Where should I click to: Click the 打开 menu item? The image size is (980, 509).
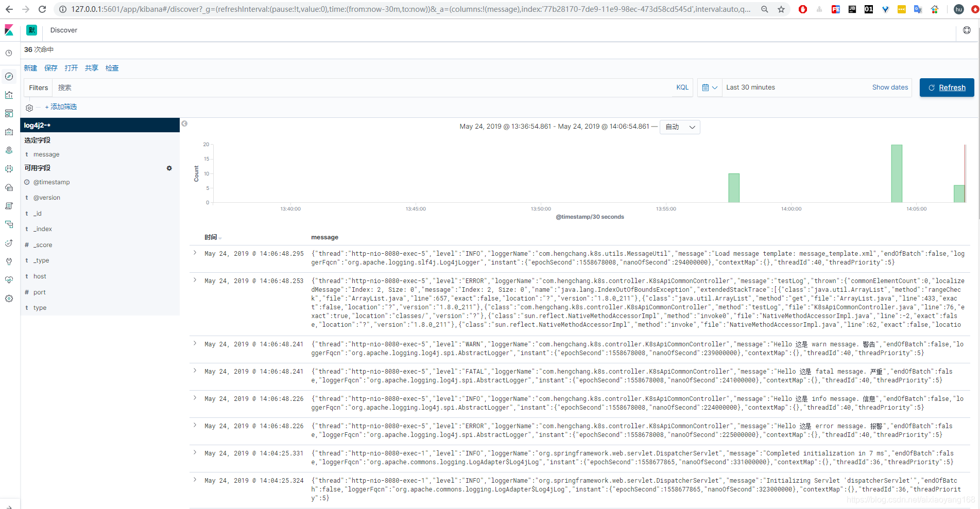coord(71,68)
